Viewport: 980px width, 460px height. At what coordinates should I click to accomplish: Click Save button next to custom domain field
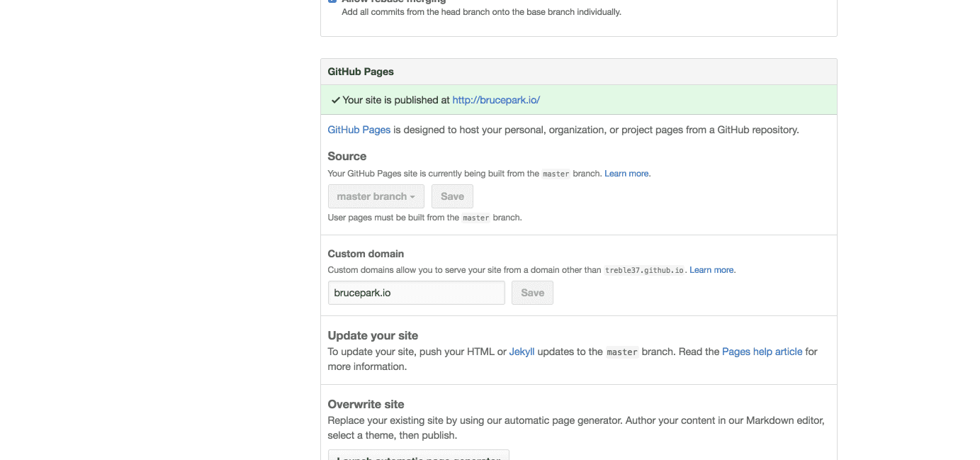coord(532,293)
